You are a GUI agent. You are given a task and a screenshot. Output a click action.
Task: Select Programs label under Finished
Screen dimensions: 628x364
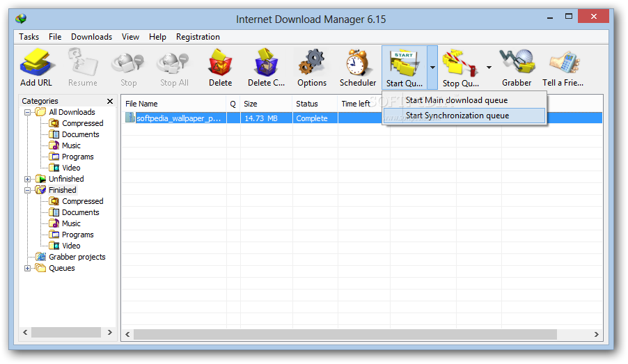click(78, 235)
